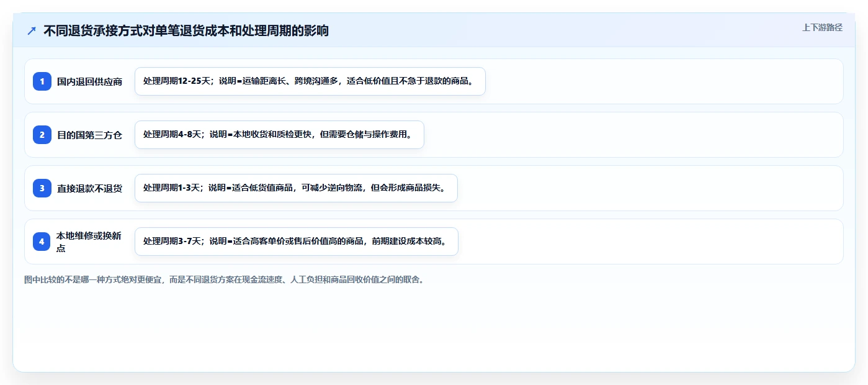The image size is (868, 385).
Task: Click the 目的国第三方仓 label
Action: coord(89,135)
